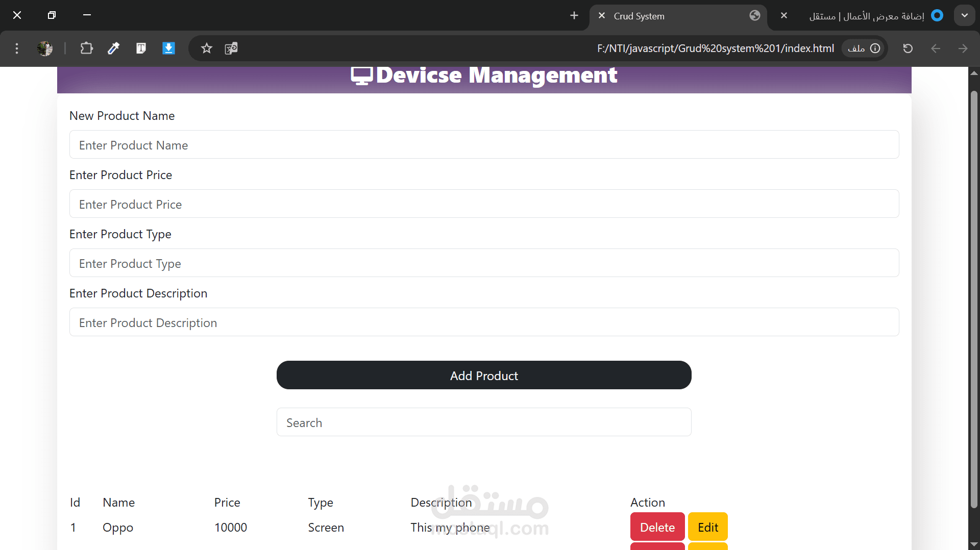Click into the Search box
The image size is (980, 550).
click(x=484, y=422)
